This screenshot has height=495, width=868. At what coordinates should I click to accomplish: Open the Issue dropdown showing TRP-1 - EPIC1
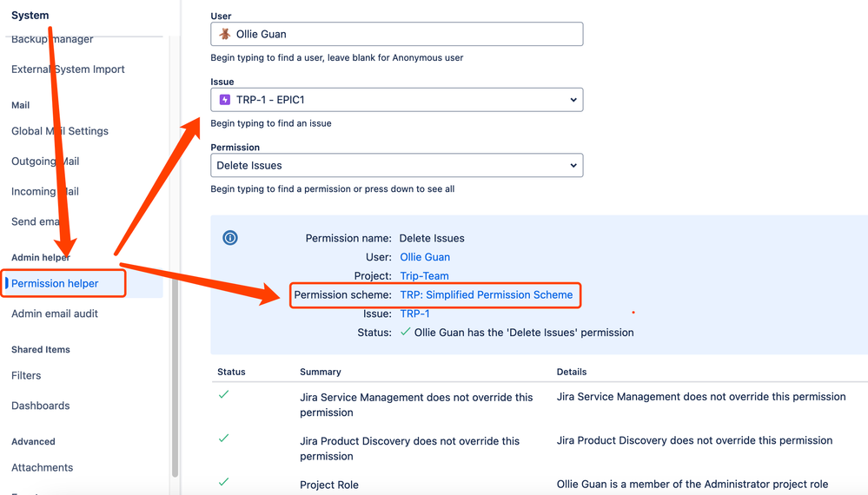[397, 100]
